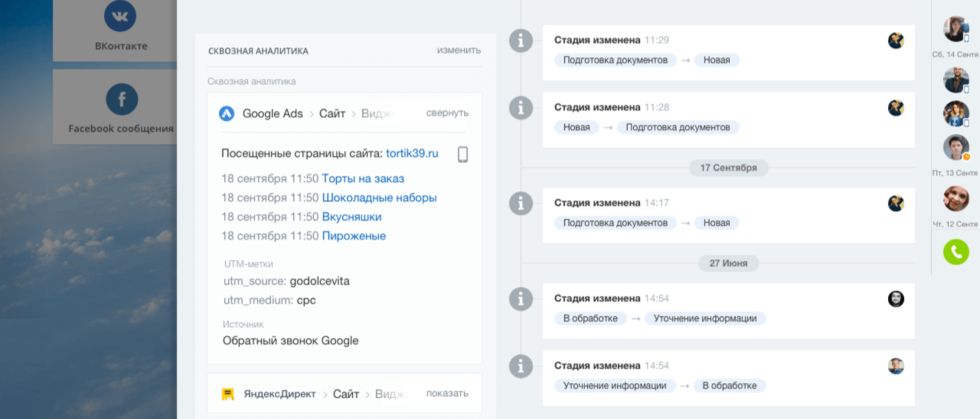Open the 'Торты на заказ' page link
The image size is (980, 419).
pyautogui.click(x=363, y=179)
